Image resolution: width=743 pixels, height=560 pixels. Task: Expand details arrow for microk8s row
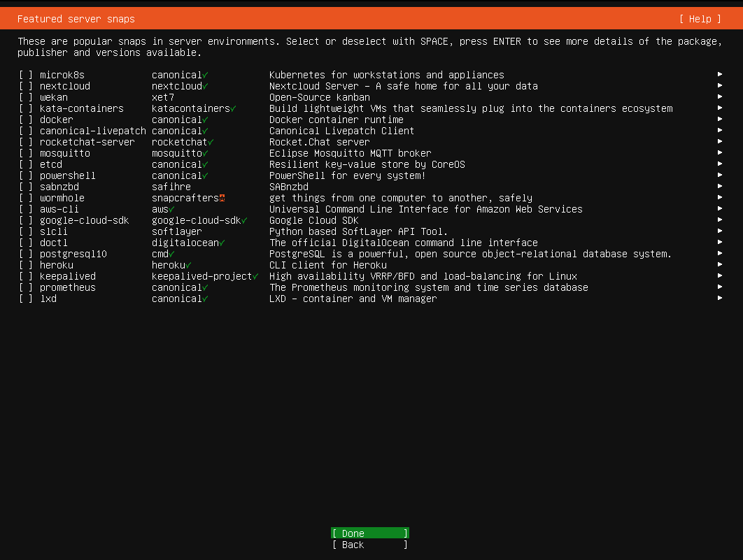point(720,74)
